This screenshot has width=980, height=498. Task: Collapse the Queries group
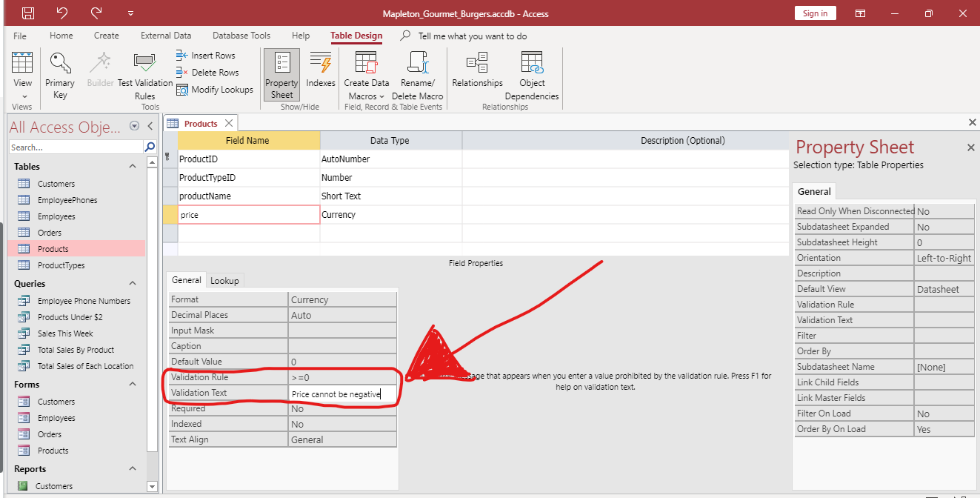(133, 284)
